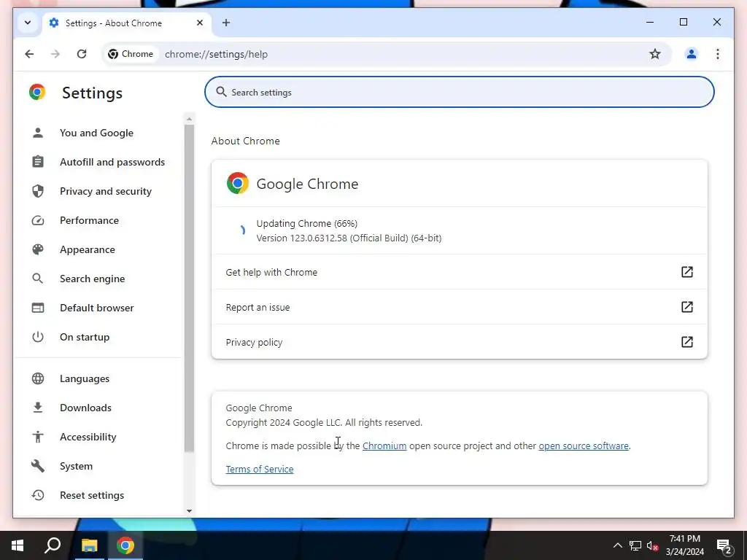This screenshot has width=747, height=560.
Task: Click the Chrome logo beside Settings title
Action: (x=37, y=92)
